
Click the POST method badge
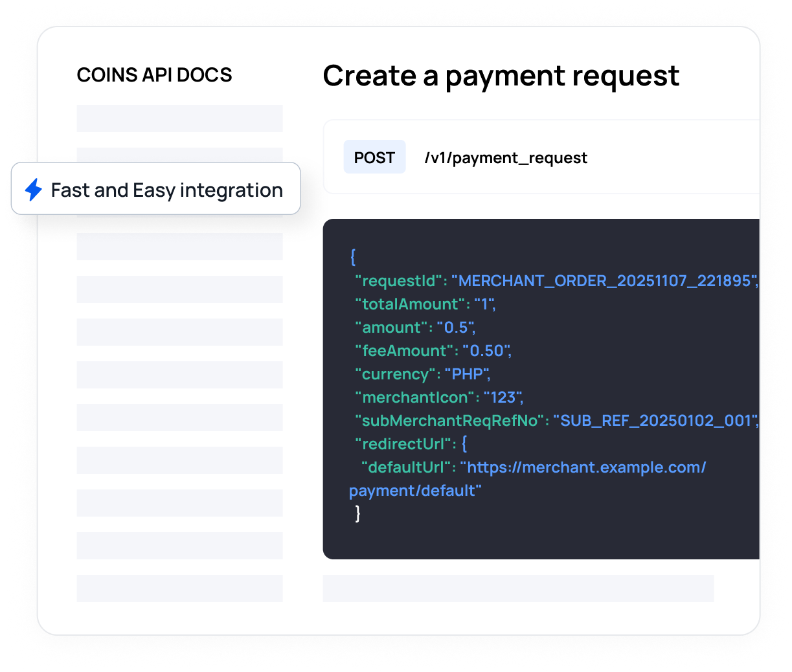click(374, 157)
